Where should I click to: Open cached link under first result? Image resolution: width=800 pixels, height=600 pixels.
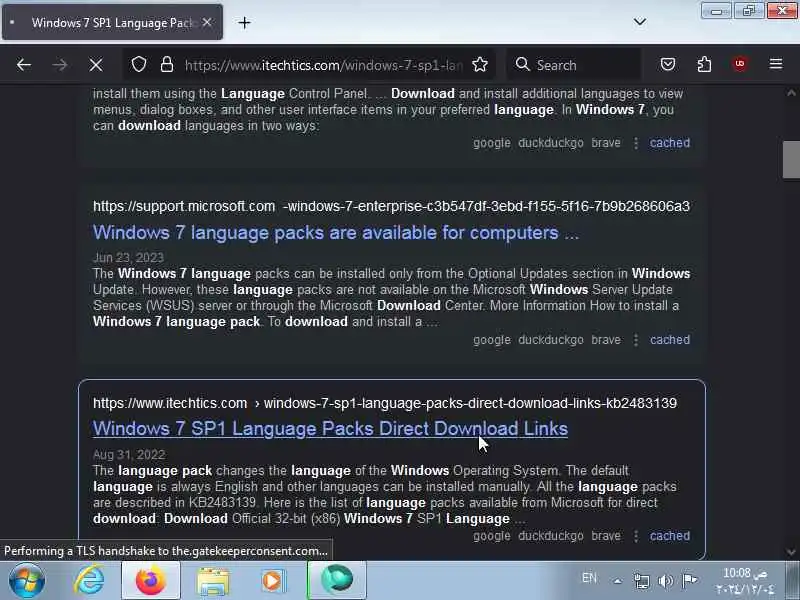(669, 143)
